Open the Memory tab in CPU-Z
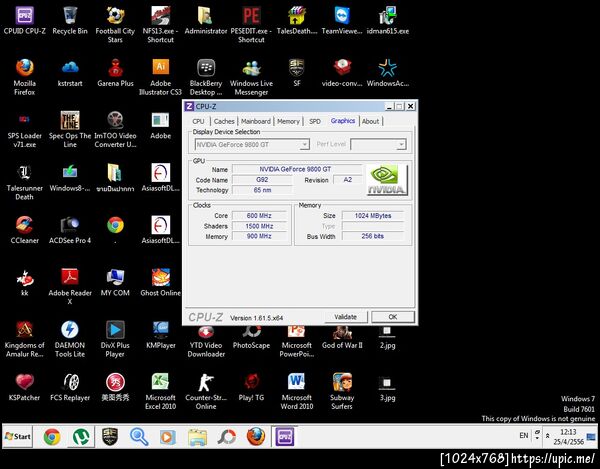 coord(288,121)
